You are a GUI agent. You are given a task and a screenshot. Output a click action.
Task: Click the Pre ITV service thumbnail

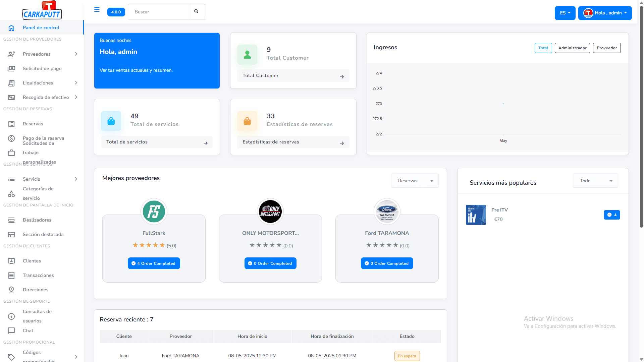(476, 215)
